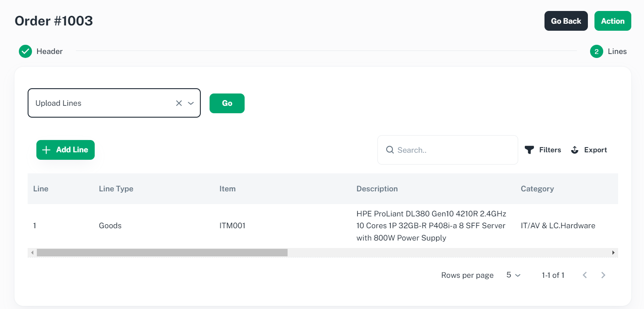
Task: Click the green checkmark on the Header step
Action: (x=25, y=51)
